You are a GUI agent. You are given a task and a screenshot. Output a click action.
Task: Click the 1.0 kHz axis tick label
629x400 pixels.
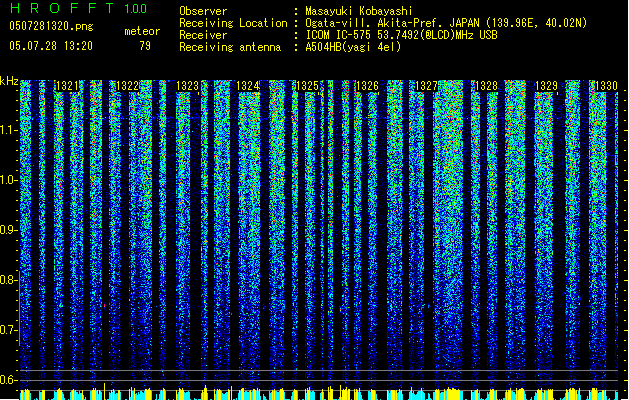click(x=9, y=180)
